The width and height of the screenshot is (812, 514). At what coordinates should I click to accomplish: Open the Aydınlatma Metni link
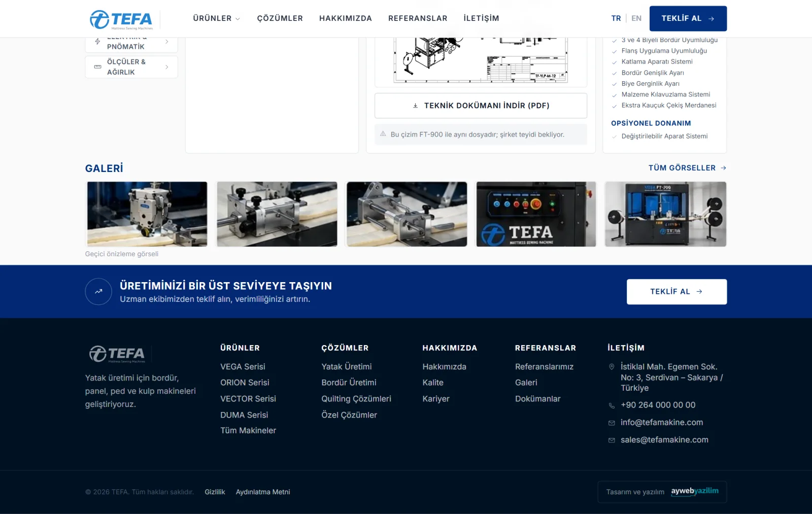tap(263, 492)
